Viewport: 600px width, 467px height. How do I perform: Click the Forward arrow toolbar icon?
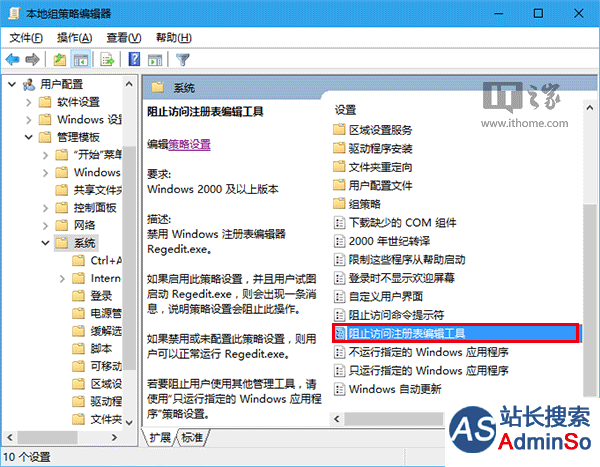(x=32, y=60)
